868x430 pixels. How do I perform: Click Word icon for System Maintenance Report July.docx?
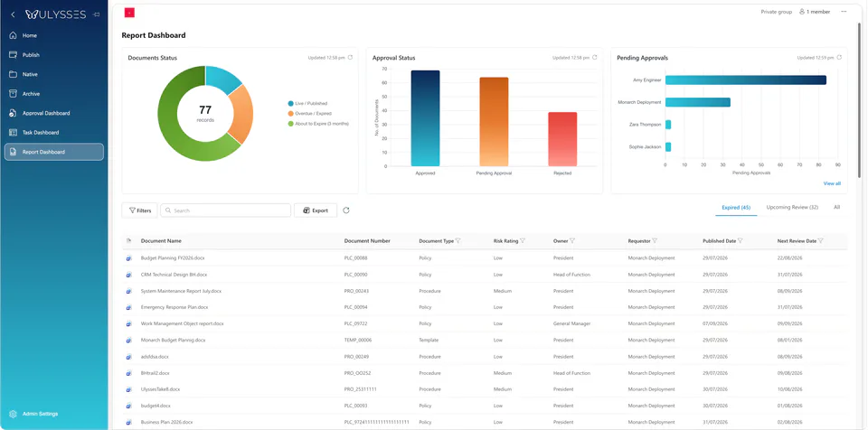(129, 291)
